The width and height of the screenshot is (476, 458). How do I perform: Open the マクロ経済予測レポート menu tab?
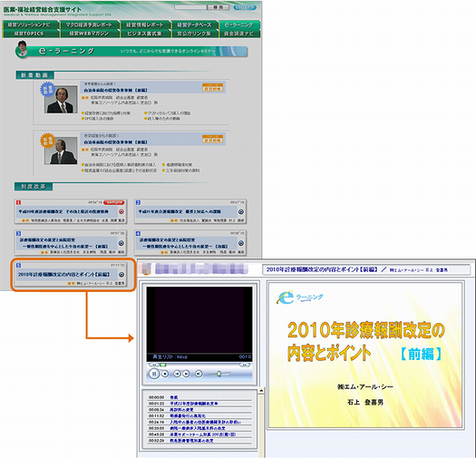point(89,24)
